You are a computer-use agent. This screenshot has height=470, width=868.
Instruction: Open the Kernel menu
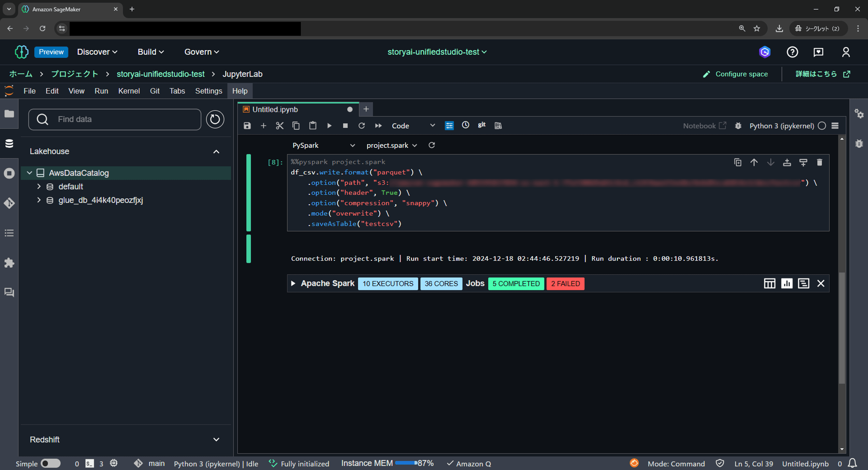(x=129, y=91)
